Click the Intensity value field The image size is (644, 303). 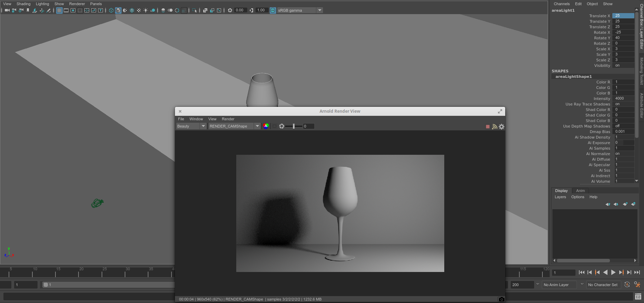coord(623,99)
